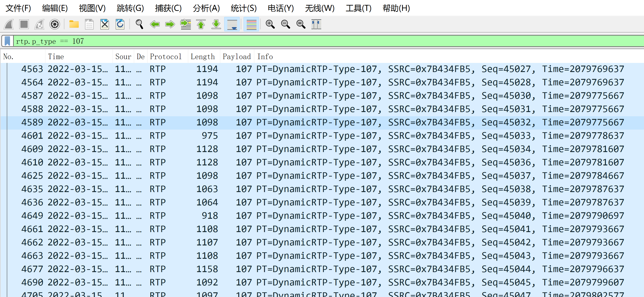Stop the running capture

pyautogui.click(x=24, y=24)
